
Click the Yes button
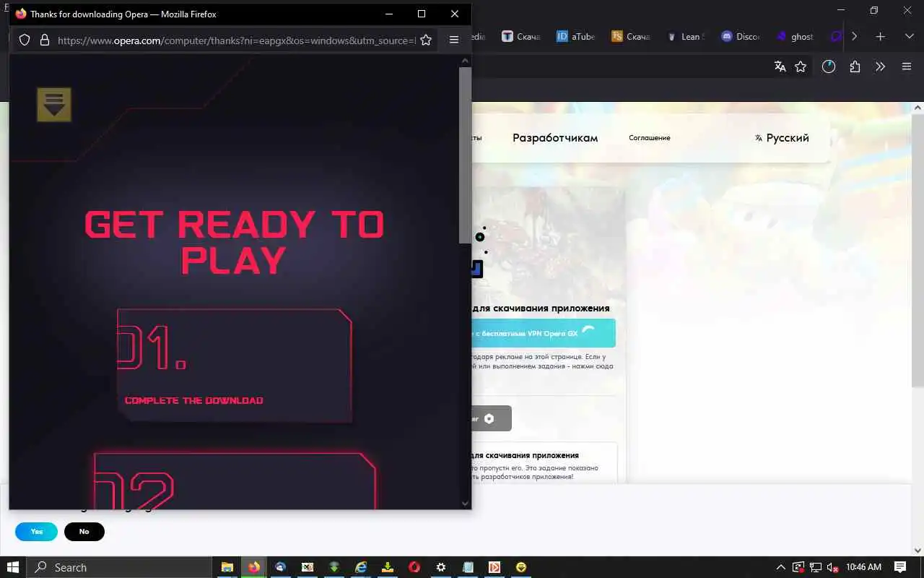36,531
